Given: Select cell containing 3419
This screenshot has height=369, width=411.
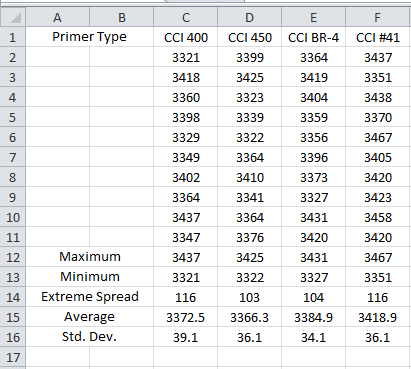Looking at the screenshot, I should [x=314, y=77].
